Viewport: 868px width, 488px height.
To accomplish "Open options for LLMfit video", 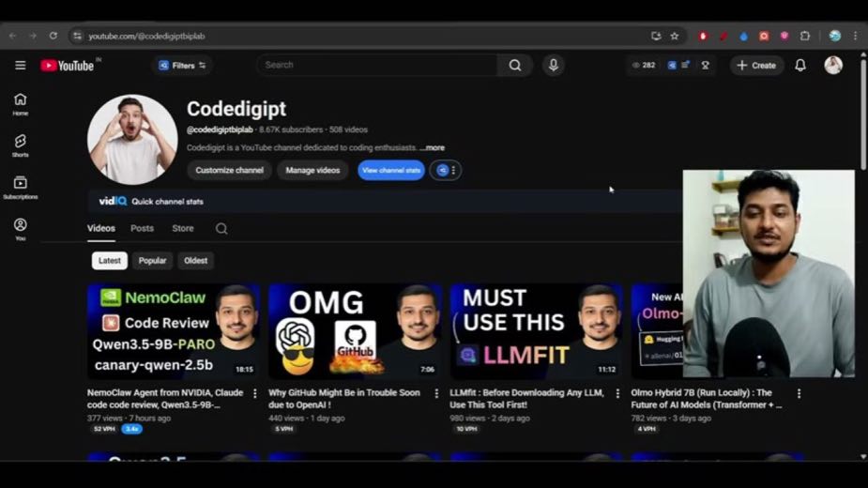I will [617, 393].
